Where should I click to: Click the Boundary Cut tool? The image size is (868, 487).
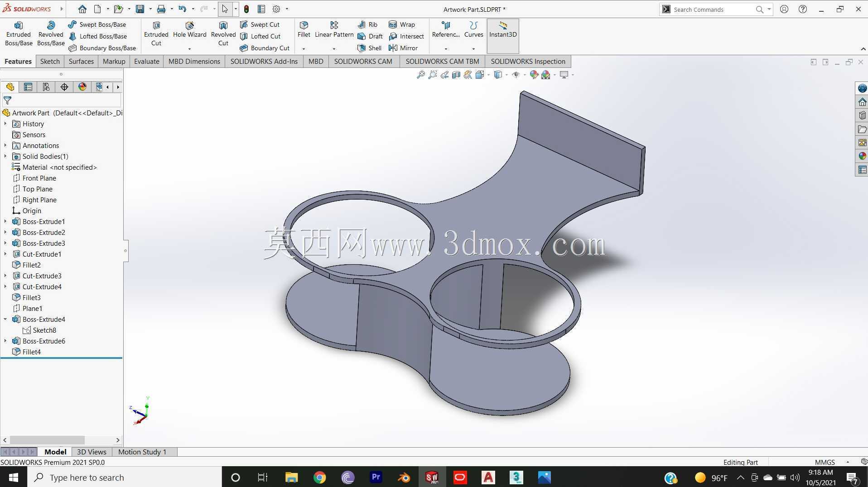coord(265,48)
